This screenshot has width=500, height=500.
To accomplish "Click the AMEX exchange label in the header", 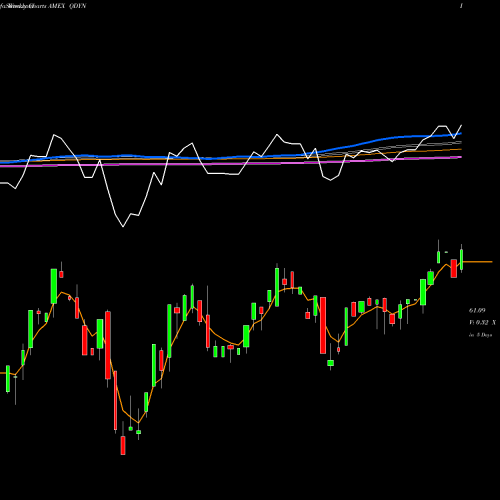I will [56, 6].
